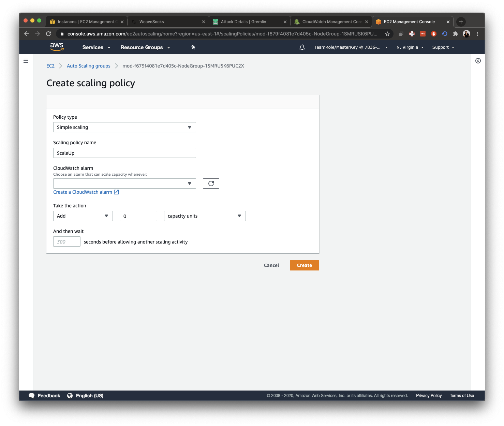
Task: Expand the Resource Groups menu
Action: [145, 47]
